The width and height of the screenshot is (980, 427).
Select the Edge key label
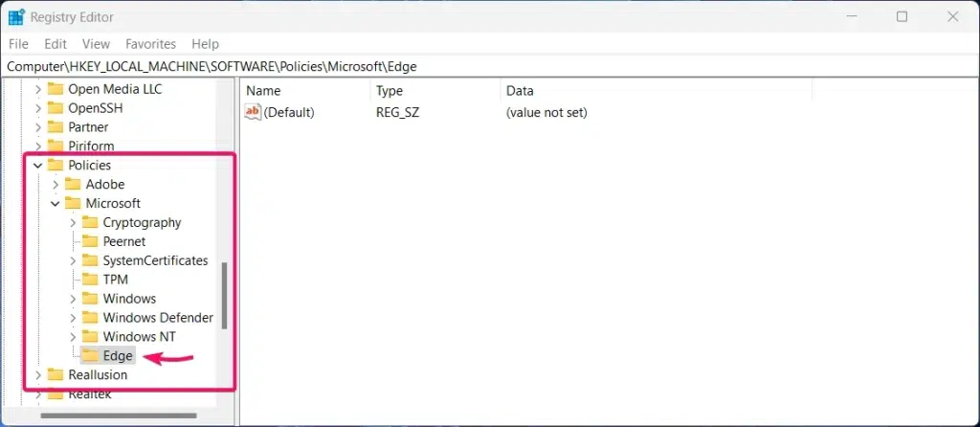point(118,356)
